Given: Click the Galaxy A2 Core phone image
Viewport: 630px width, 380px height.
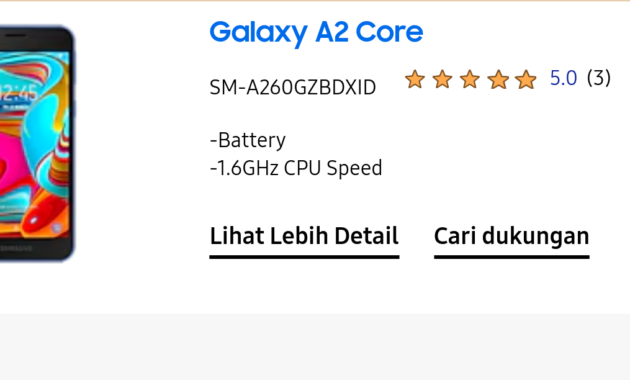Looking at the screenshot, I should coord(37,143).
